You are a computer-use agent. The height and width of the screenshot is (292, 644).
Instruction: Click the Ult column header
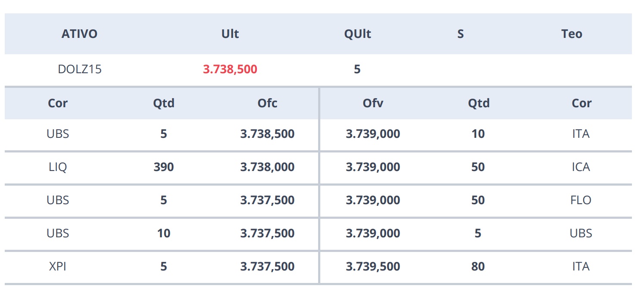click(230, 34)
